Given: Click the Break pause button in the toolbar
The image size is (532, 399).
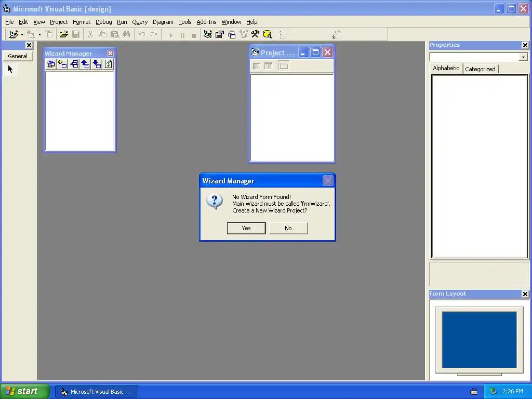Looking at the screenshot, I should [x=182, y=35].
